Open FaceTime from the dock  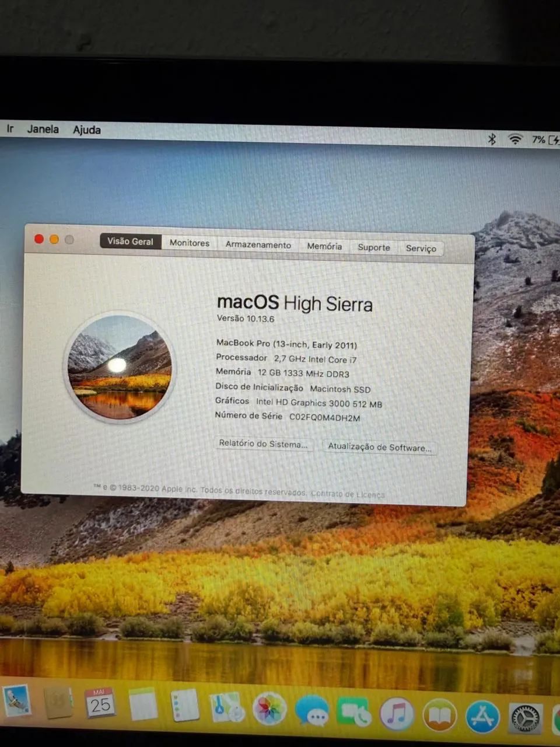point(354,713)
